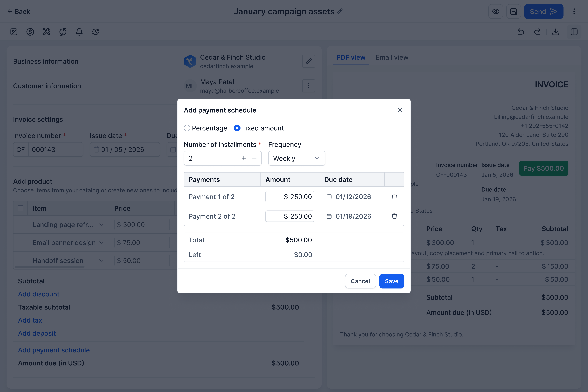
Task: Edit business information with pencil button
Action: (308, 61)
